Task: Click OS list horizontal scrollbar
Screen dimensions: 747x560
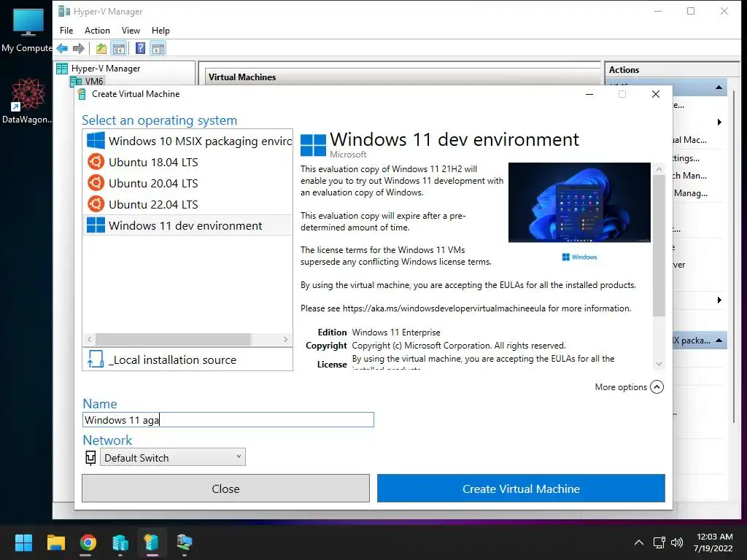Action: pyautogui.click(x=173, y=339)
